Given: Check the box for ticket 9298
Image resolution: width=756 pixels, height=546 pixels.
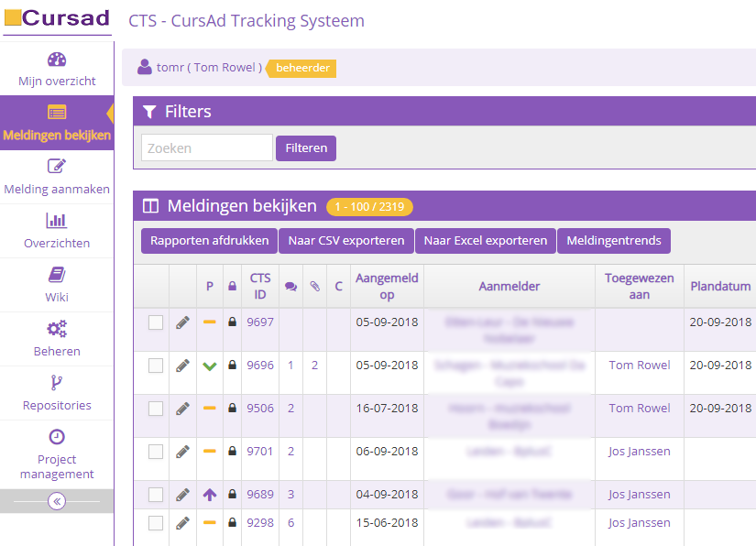Looking at the screenshot, I should pos(156,523).
